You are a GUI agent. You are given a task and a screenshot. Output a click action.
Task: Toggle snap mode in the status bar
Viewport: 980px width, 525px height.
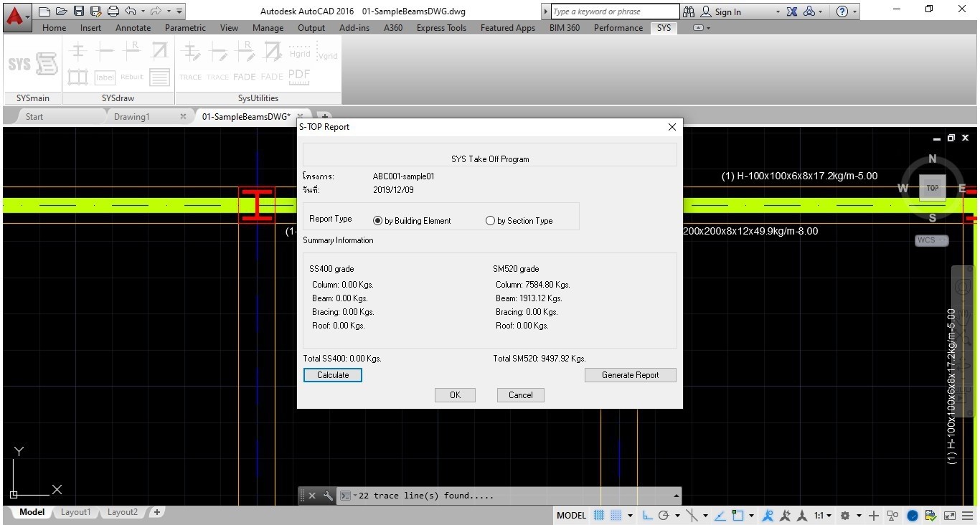pos(616,515)
